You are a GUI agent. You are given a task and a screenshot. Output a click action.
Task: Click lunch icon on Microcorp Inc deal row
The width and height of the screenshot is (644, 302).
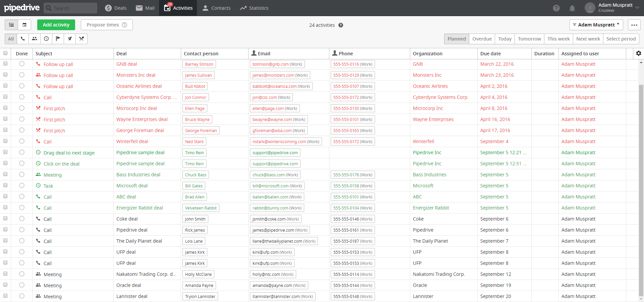(38, 108)
